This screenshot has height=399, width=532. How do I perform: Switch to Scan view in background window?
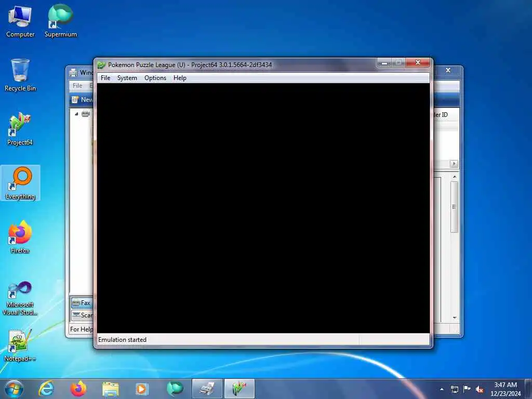pyautogui.click(x=83, y=315)
